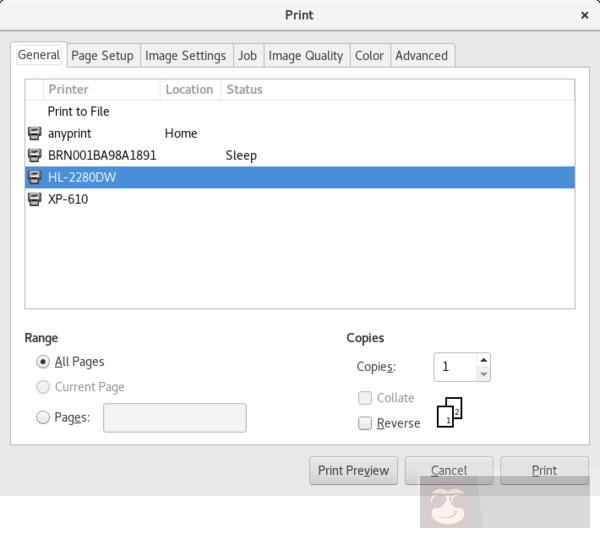The height and width of the screenshot is (533, 600).
Task: Decrease copies with the down arrow
Action: [x=483, y=374]
